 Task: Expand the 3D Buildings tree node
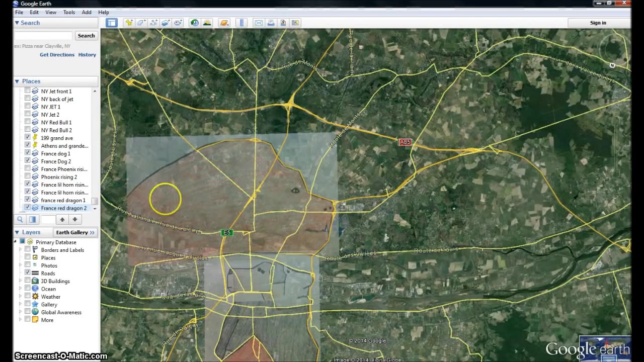pyautogui.click(x=21, y=281)
